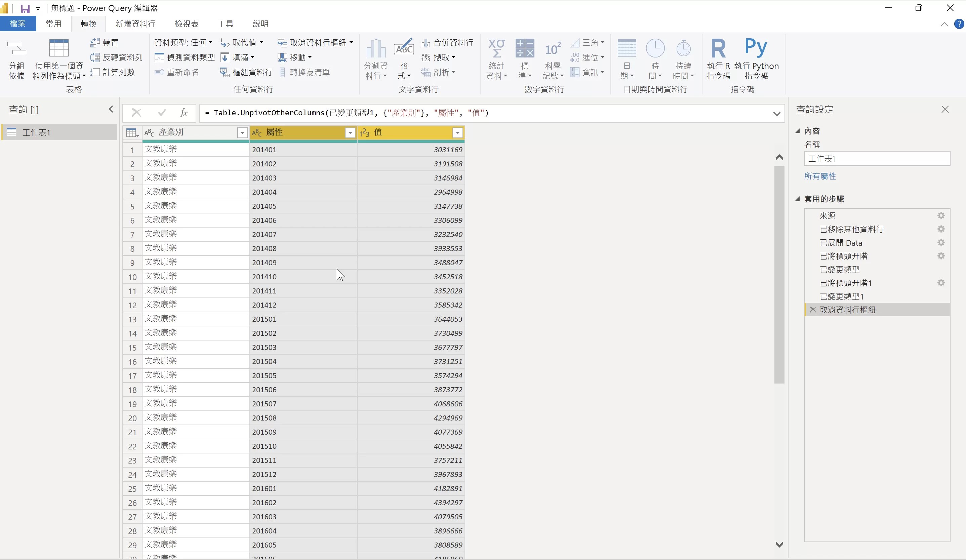966x560 pixels.
Task: Click the Group By (分組依據) icon
Action: click(16, 49)
